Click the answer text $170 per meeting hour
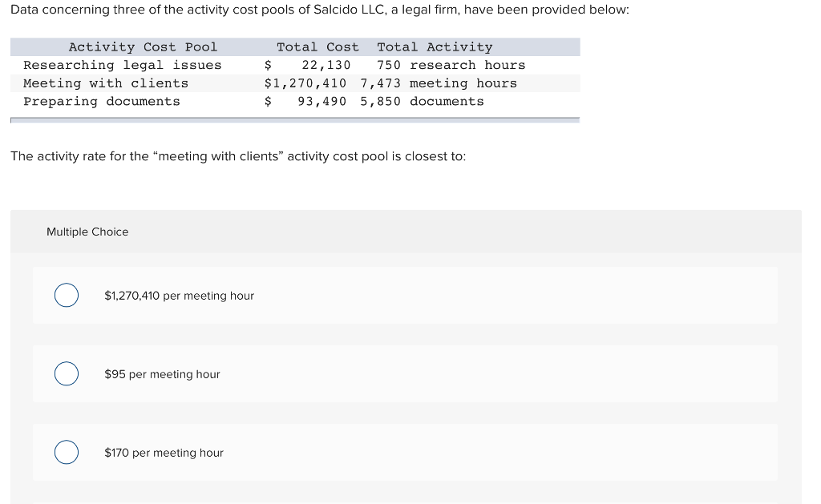821x504 pixels. (x=164, y=452)
